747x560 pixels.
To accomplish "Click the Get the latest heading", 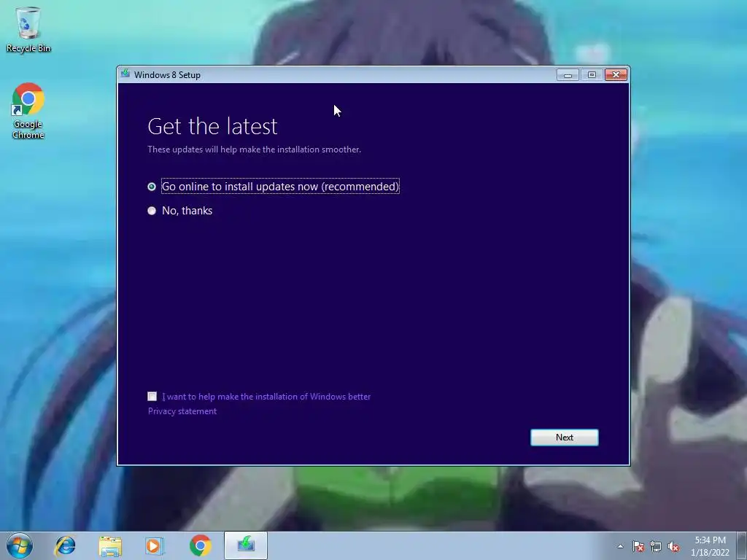I will [x=212, y=126].
